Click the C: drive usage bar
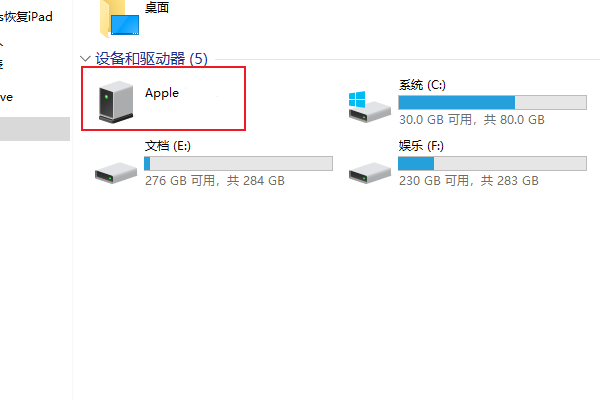The image size is (600, 400). pos(492,103)
